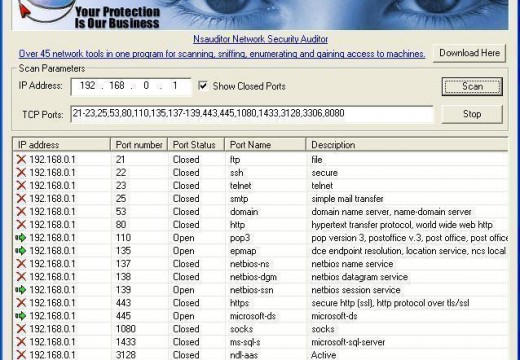Click the Open status for port 445
The image size is (520, 360).
(x=183, y=316)
